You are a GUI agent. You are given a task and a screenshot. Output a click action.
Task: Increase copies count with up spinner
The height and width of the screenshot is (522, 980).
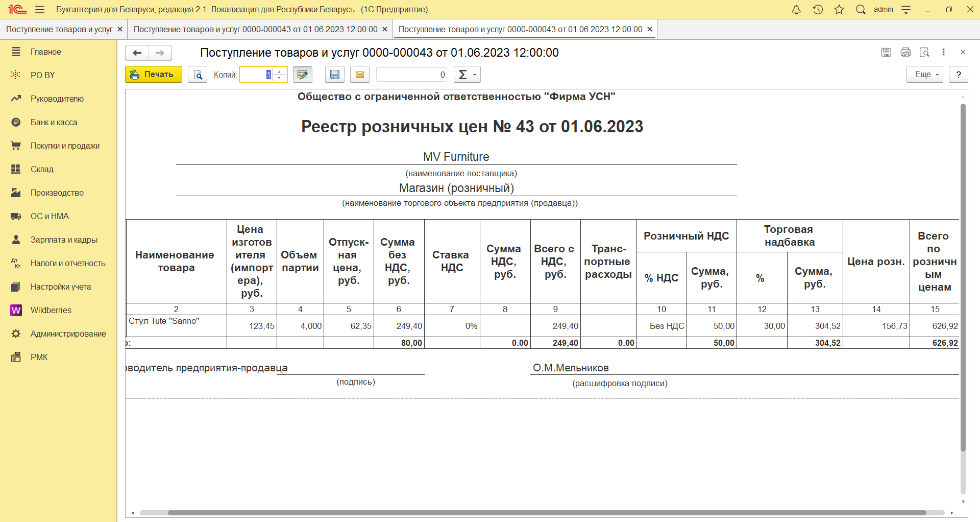click(x=280, y=72)
